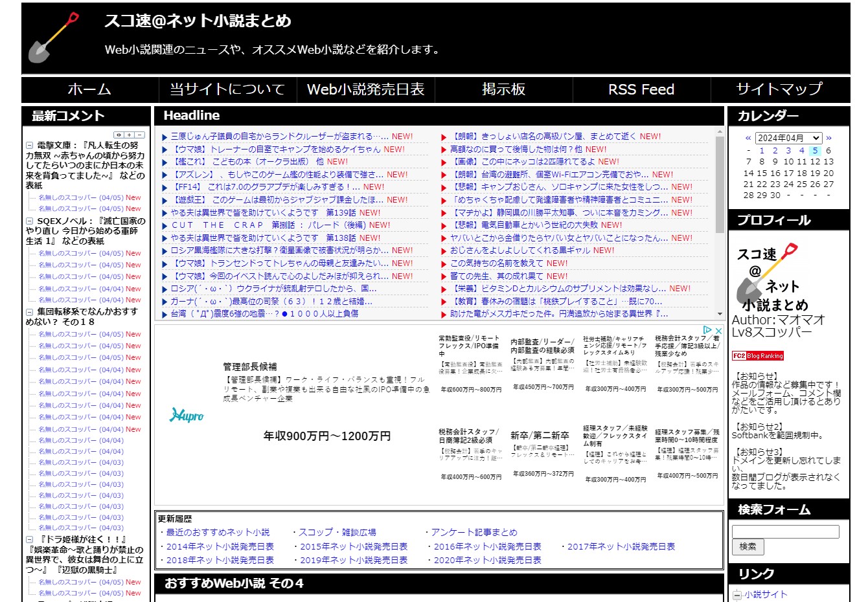This screenshot has height=602, width=868.
Task: Open headline 台湾 震度6強の地震
Action: pyautogui.click(x=264, y=314)
